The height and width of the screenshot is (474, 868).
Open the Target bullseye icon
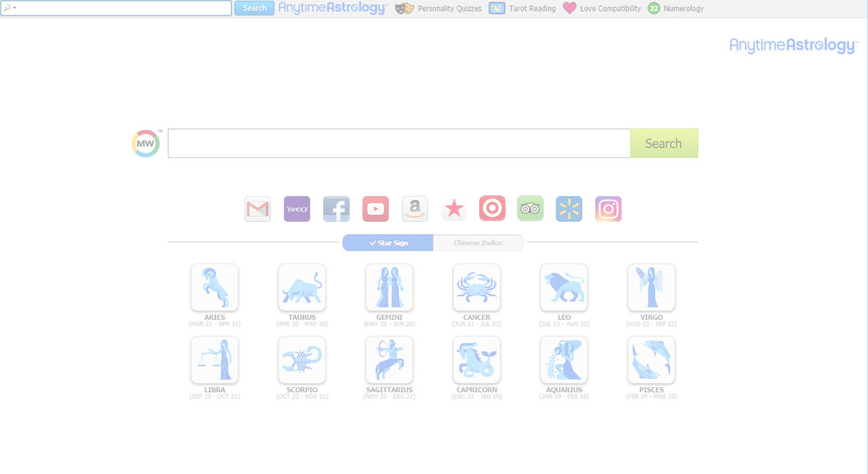[492, 209]
